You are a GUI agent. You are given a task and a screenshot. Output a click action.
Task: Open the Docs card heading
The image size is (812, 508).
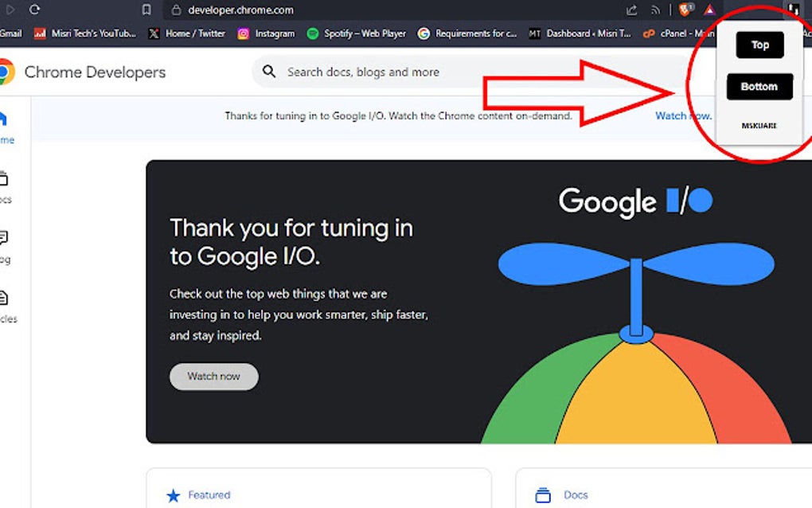point(576,495)
